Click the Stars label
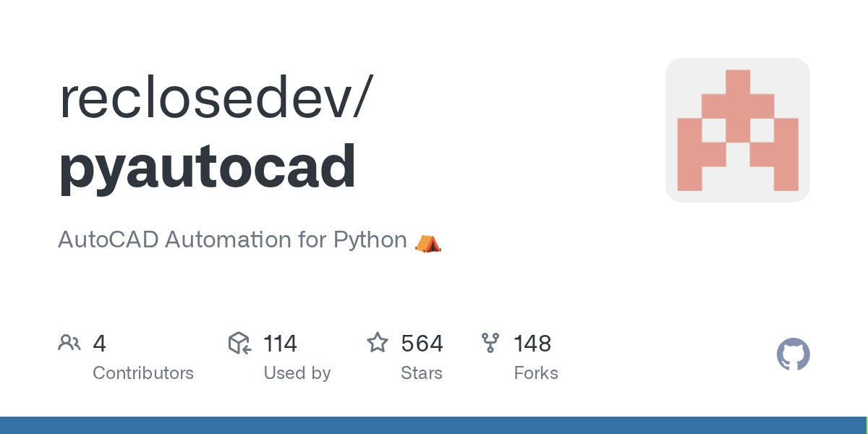 click(x=422, y=373)
